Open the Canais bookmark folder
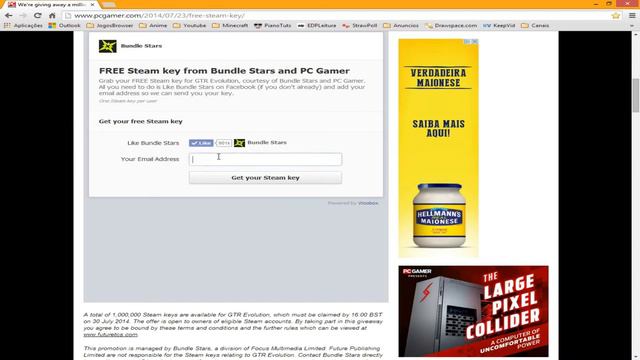 point(535,25)
